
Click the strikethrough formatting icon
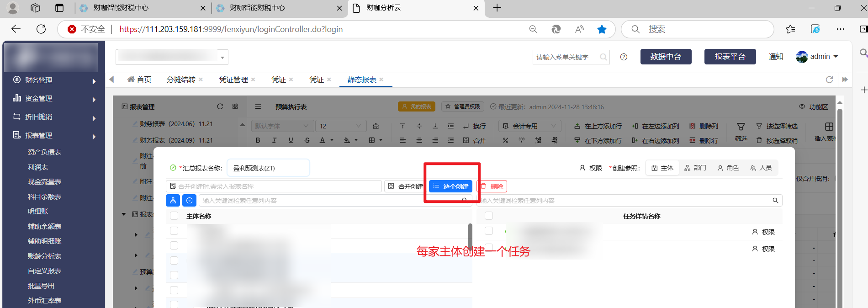[x=307, y=140]
